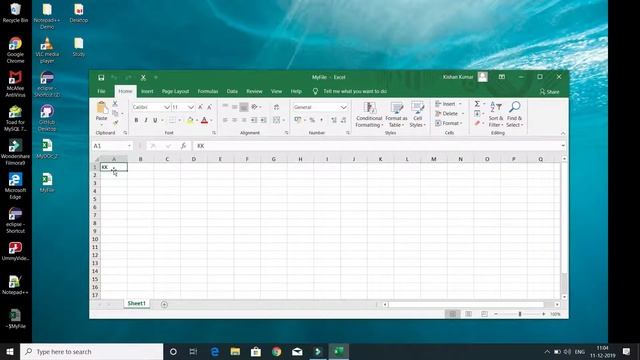Click the formula bar containing KK
The width and height of the screenshot is (640, 360).
[x=378, y=146]
